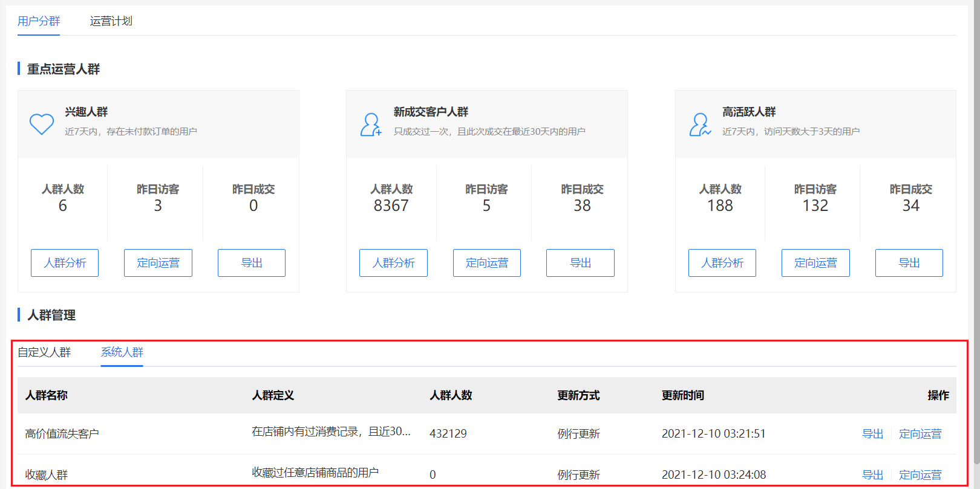Open the 运营计划 tab

[x=111, y=21]
